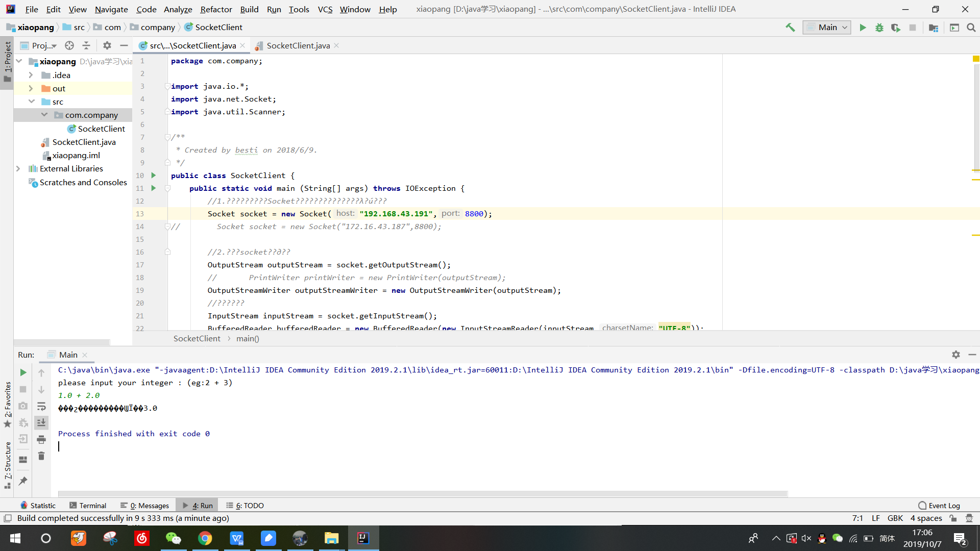Toggle soft-wrap in Run console
This screenshot has height=551, width=980.
click(x=41, y=406)
